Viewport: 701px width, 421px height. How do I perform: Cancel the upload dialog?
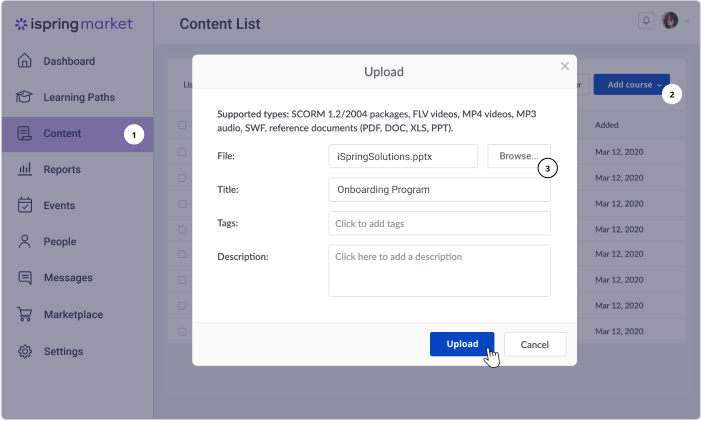coord(535,344)
